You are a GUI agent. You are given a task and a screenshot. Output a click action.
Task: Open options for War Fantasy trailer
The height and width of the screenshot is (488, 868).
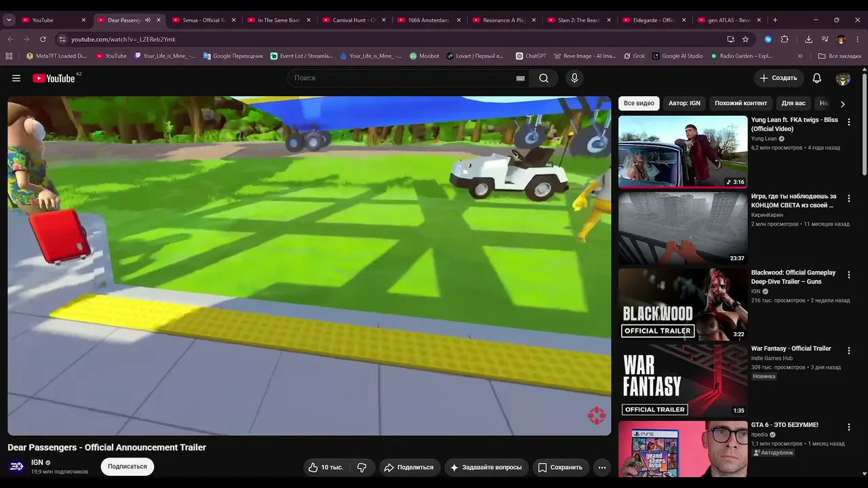pos(848,351)
